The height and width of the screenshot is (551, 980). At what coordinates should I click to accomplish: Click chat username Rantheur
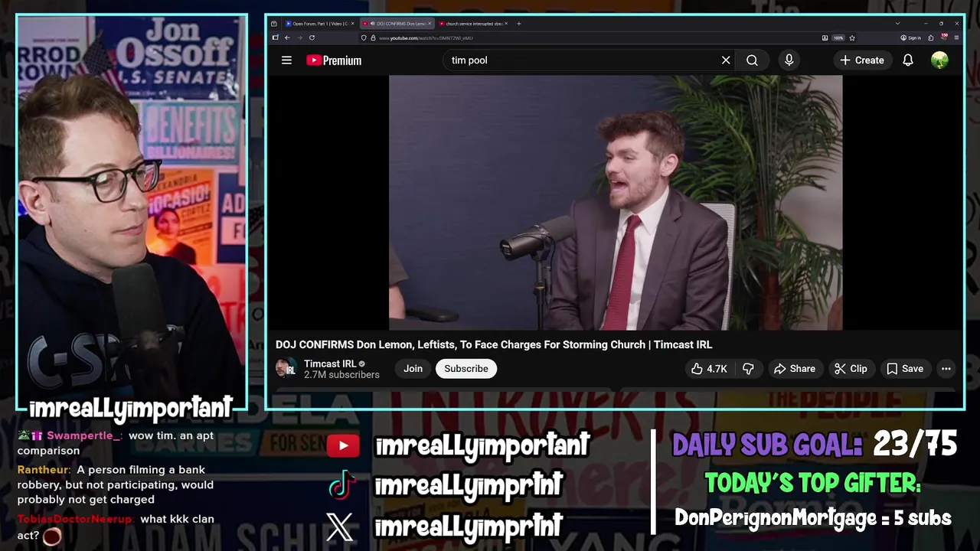(x=44, y=470)
